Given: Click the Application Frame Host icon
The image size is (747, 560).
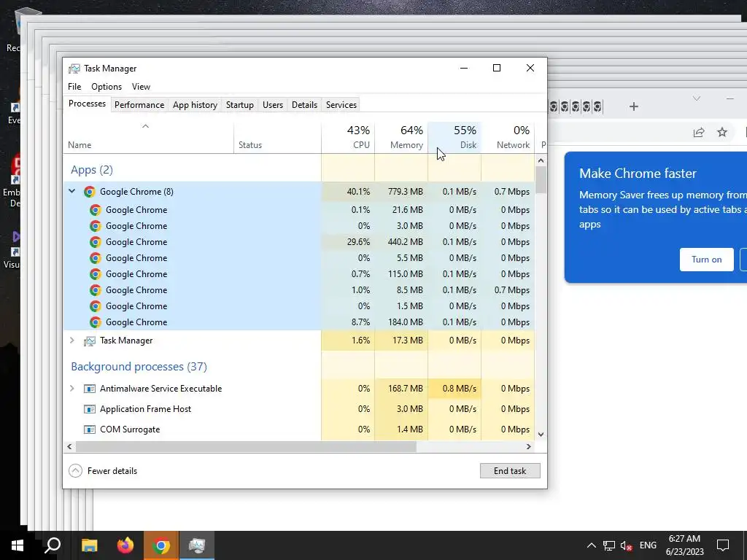Looking at the screenshot, I should point(89,409).
